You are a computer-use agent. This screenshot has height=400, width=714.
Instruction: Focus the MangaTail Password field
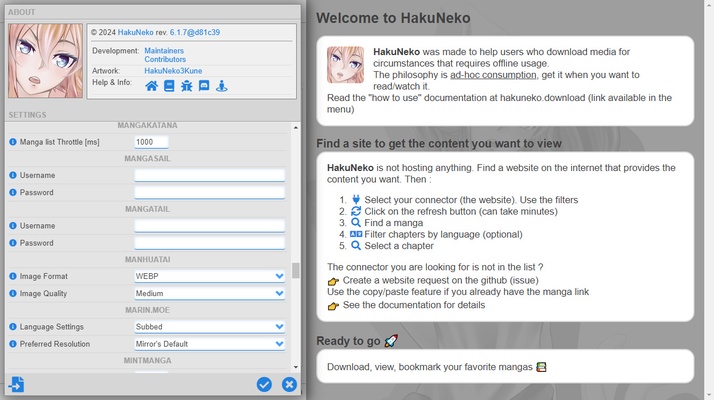(x=209, y=243)
